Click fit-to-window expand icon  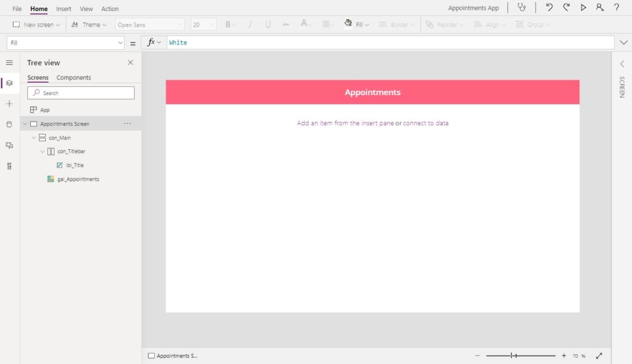[x=599, y=355]
